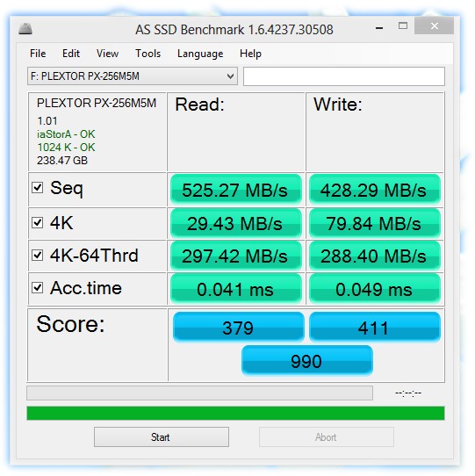Open the View menu

107,54
